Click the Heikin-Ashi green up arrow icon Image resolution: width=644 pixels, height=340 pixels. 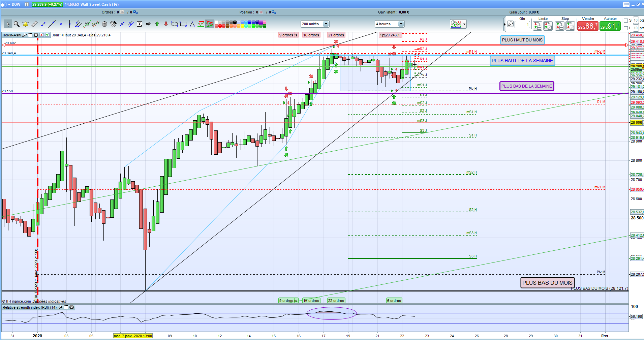(47, 35)
